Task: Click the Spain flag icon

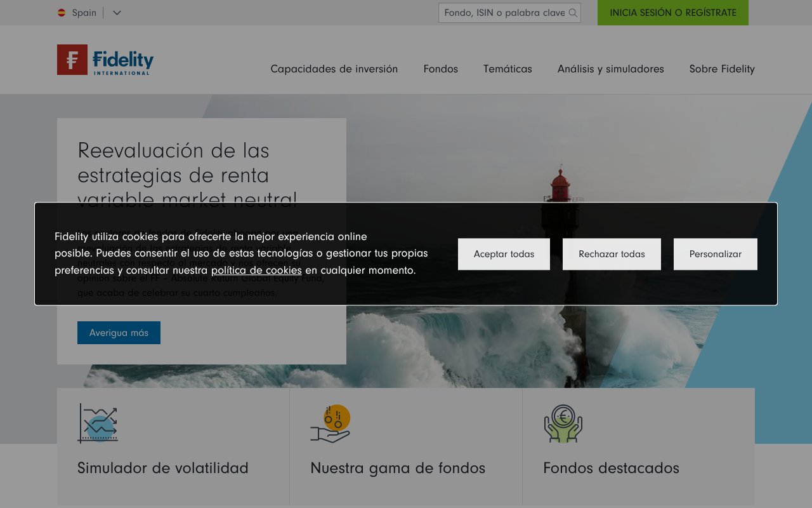Action: click(61, 13)
